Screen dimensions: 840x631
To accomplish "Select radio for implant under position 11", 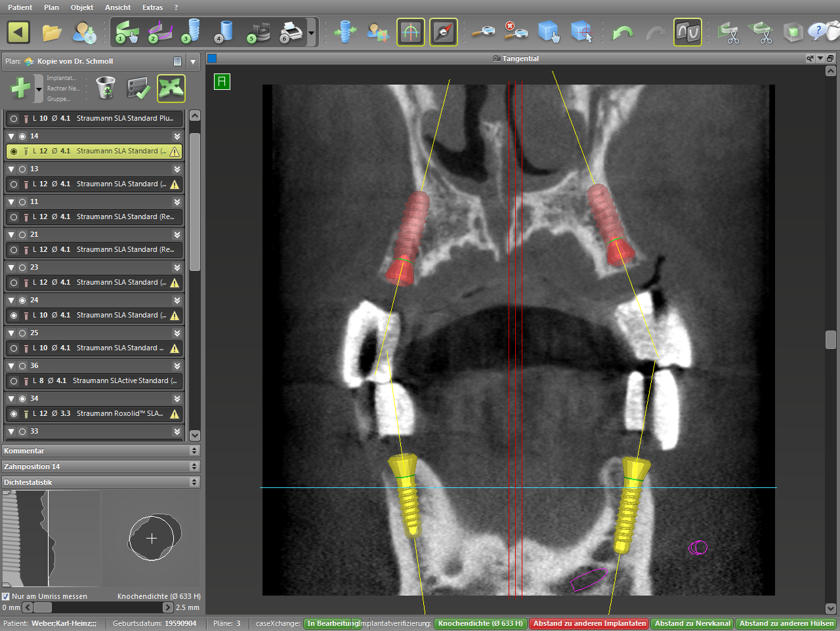I will [x=14, y=217].
